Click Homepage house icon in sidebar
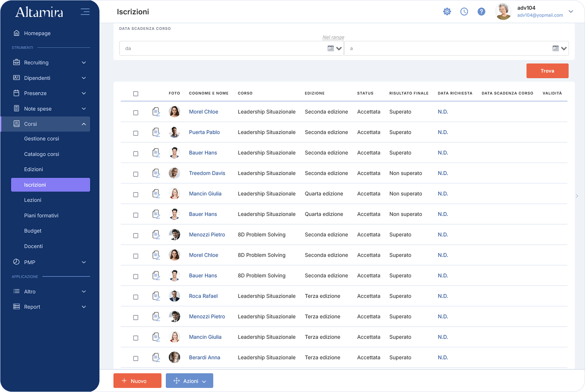 click(16, 33)
